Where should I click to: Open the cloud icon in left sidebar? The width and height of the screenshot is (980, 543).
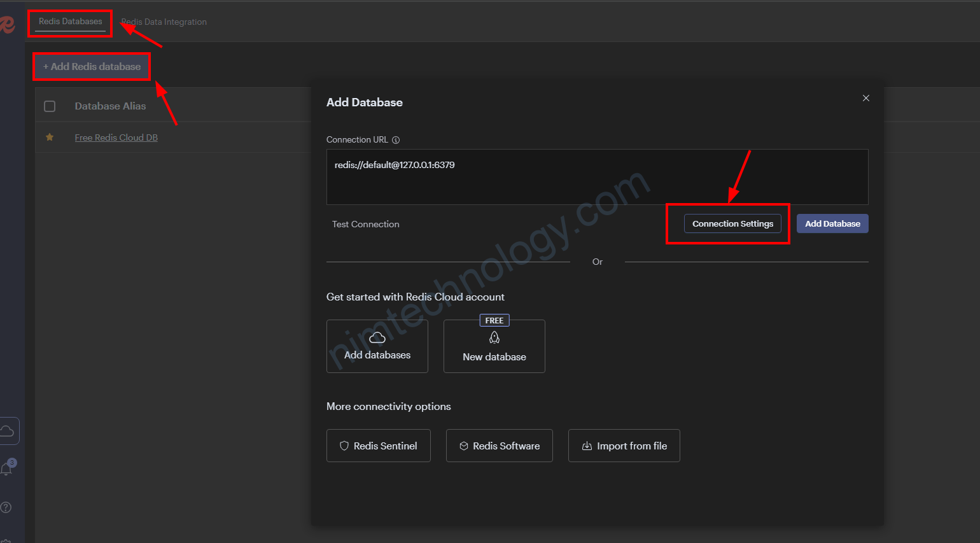(8, 431)
